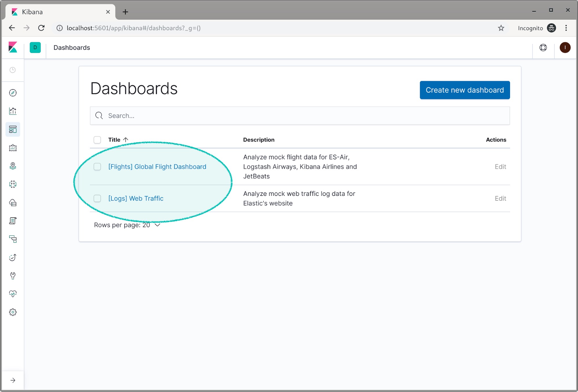This screenshot has height=392, width=578.
Task: Open [Logs] Web Traffic dashboard link
Action: coord(135,198)
